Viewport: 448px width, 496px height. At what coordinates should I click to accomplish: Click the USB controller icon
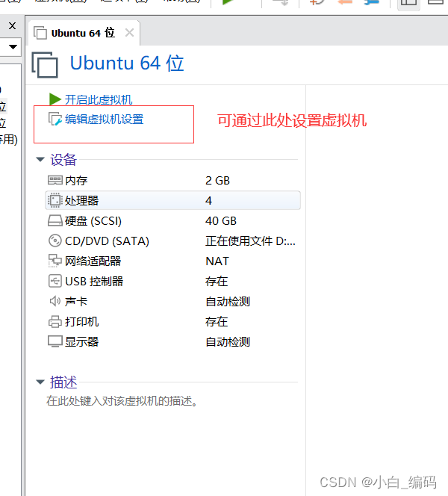(x=55, y=281)
